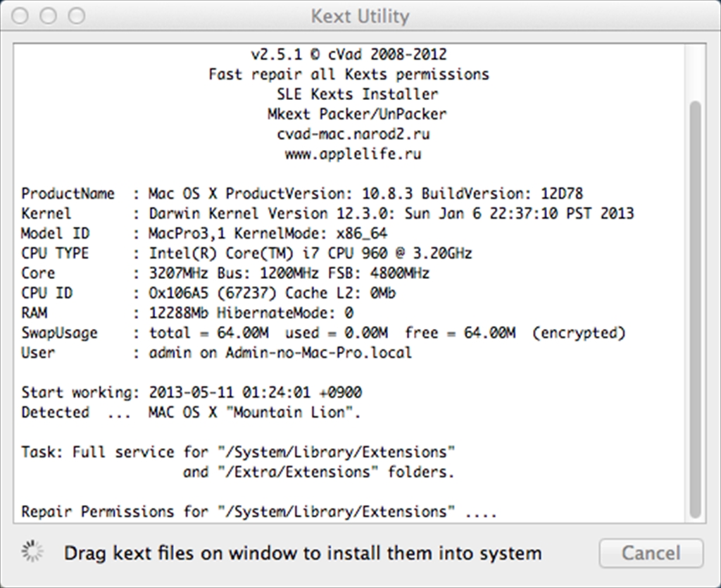The width and height of the screenshot is (721, 588).
Task: Cancel the running kext repair
Action: click(x=651, y=553)
